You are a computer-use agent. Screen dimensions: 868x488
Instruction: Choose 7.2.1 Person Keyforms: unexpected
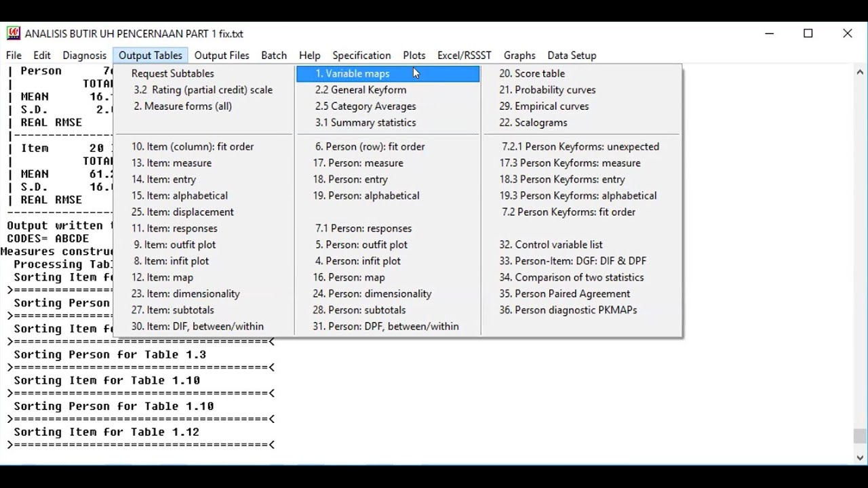582,146
